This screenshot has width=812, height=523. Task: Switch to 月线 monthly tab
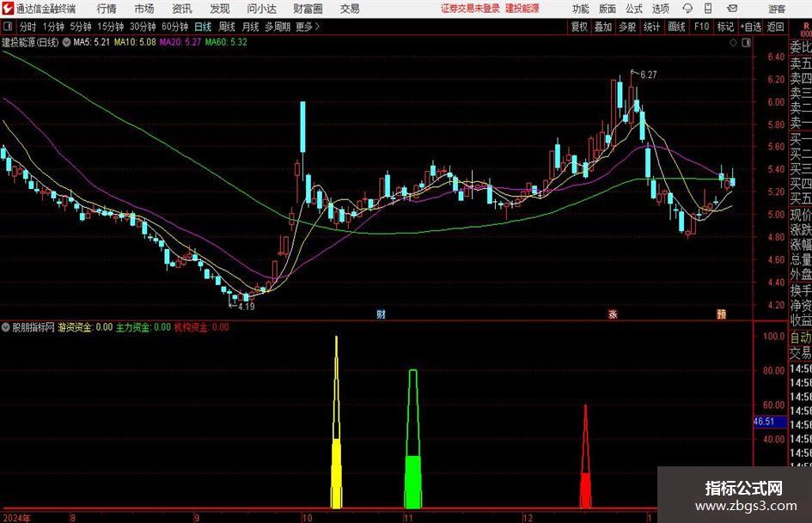pyautogui.click(x=250, y=27)
